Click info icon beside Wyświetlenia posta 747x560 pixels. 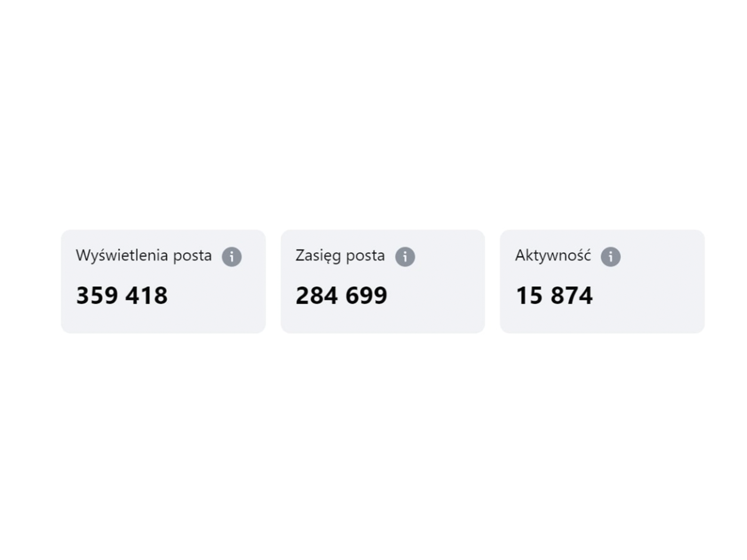tap(231, 257)
